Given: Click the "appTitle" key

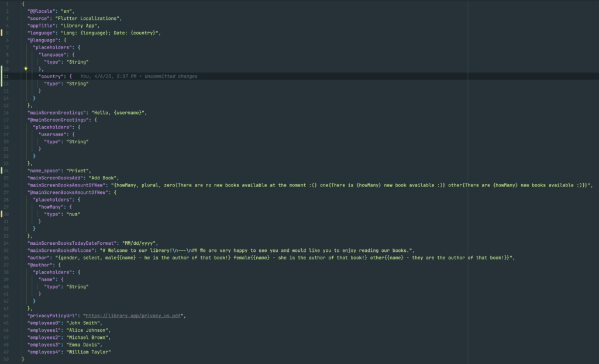Looking at the screenshot, I should pos(42,26).
